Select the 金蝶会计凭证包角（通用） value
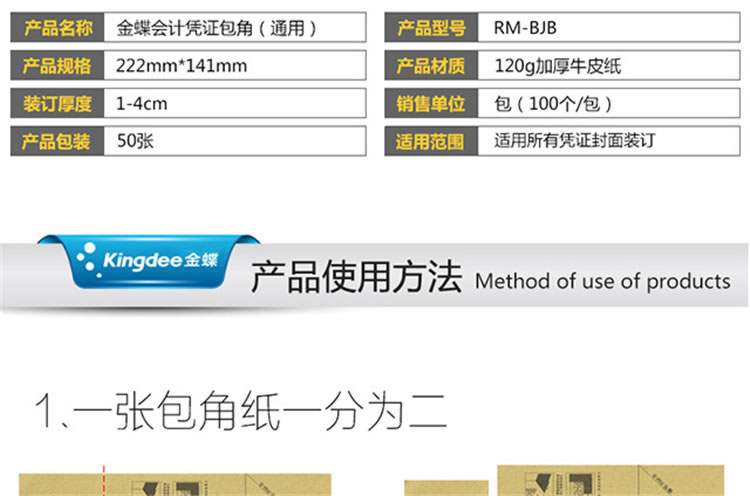 216,28
